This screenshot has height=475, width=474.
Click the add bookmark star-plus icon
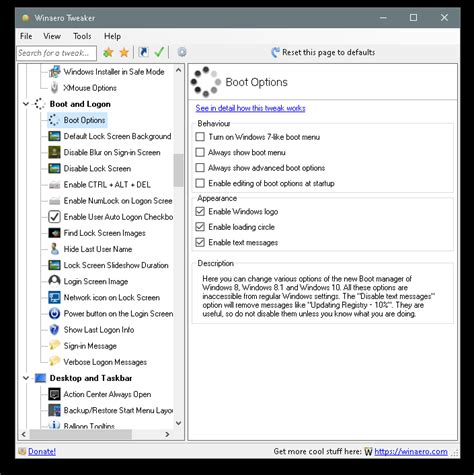[108, 52]
